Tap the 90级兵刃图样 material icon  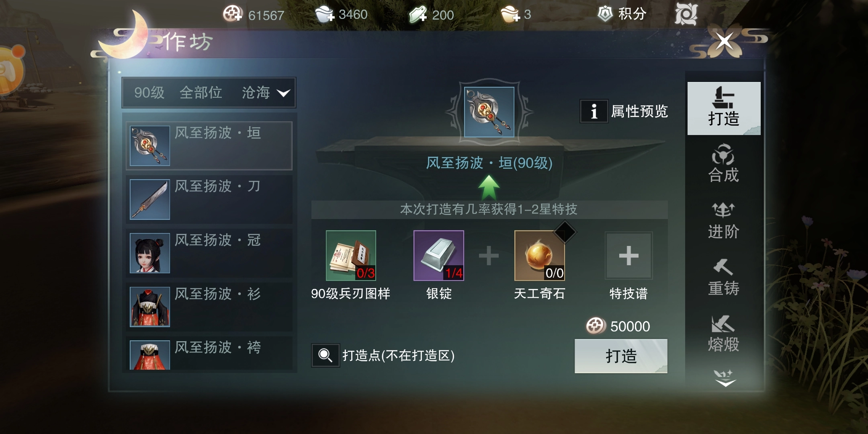[351, 256]
